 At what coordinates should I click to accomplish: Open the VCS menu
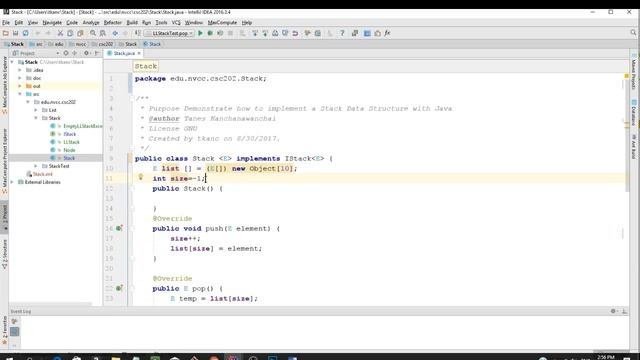[176, 22]
